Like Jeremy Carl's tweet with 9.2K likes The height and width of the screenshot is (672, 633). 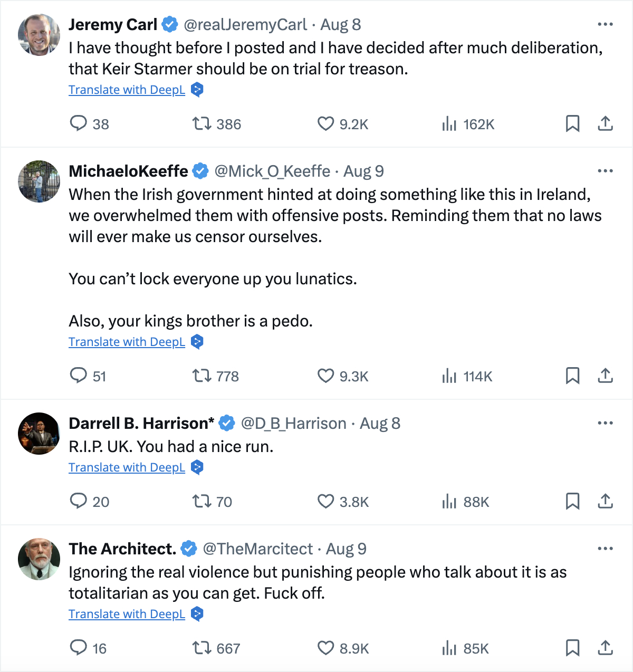pos(325,123)
